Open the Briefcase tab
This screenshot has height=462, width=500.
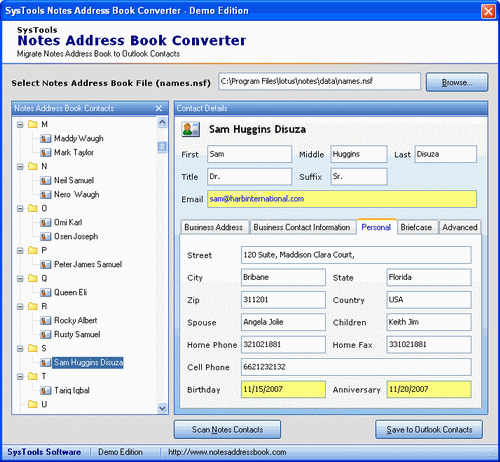417,227
